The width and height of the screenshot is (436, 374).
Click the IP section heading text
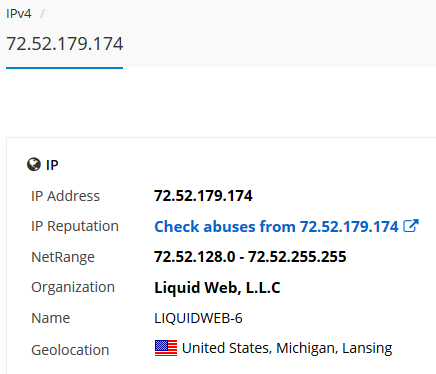52,165
